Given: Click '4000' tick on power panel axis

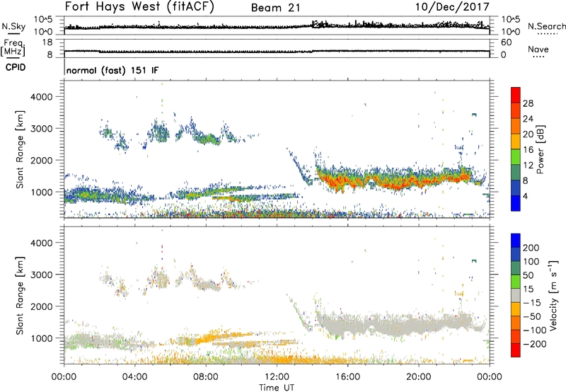Looking at the screenshot, I should (42, 97).
